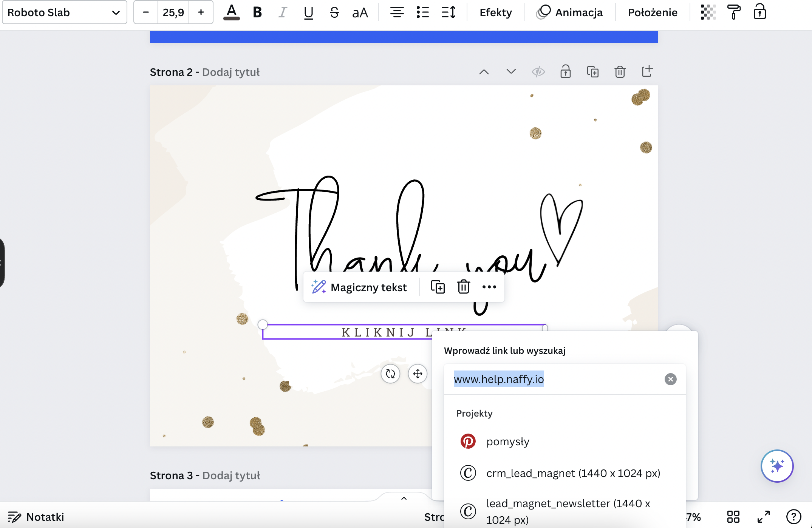Delete the selected text element
The width and height of the screenshot is (812, 528).
tap(464, 287)
